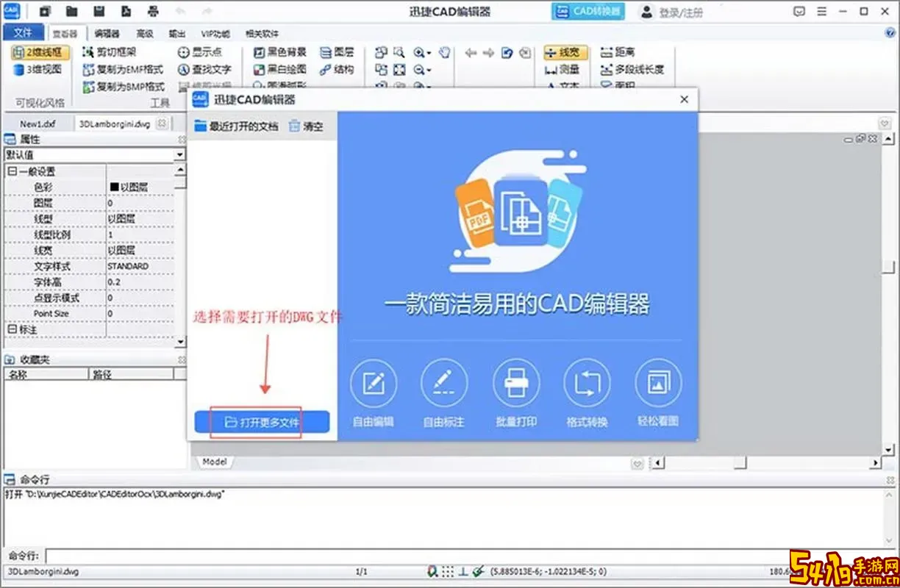
Task: Open the 文件 menu
Action: click(22, 32)
